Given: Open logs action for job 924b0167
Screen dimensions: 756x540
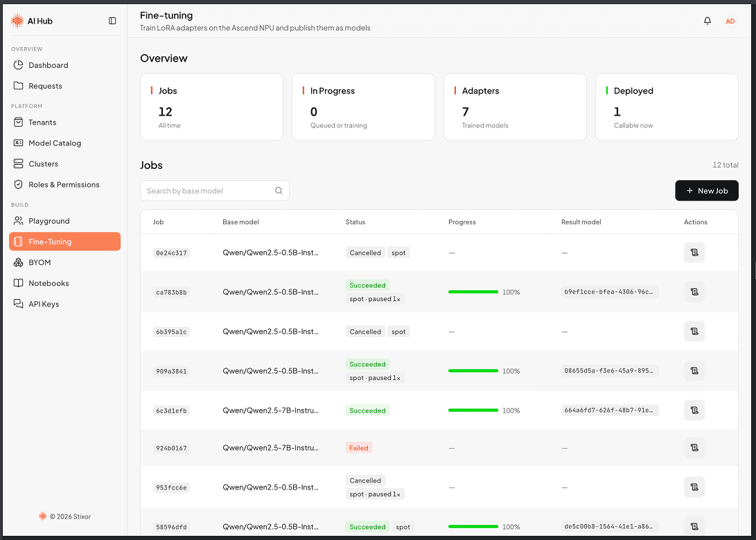Looking at the screenshot, I should [694, 447].
